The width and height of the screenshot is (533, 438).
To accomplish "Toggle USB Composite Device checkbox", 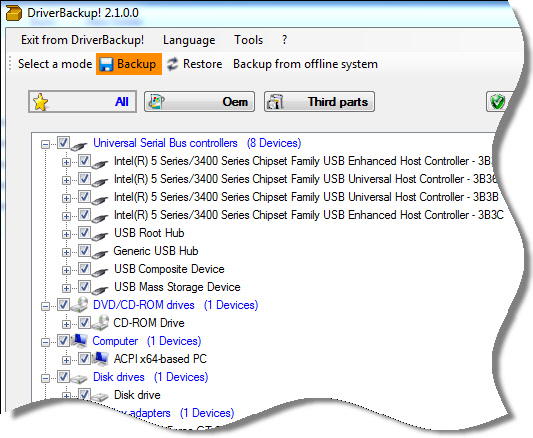I will tap(84, 268).
